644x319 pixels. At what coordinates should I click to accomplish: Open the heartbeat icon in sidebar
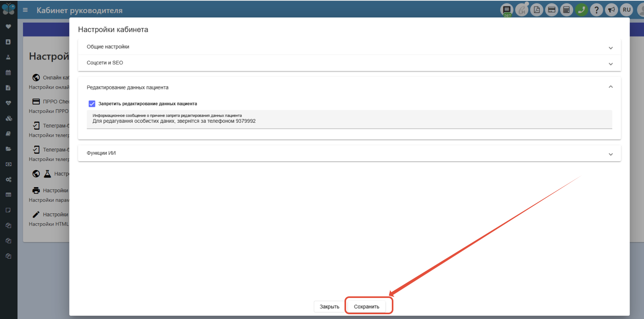pos(8,103)
